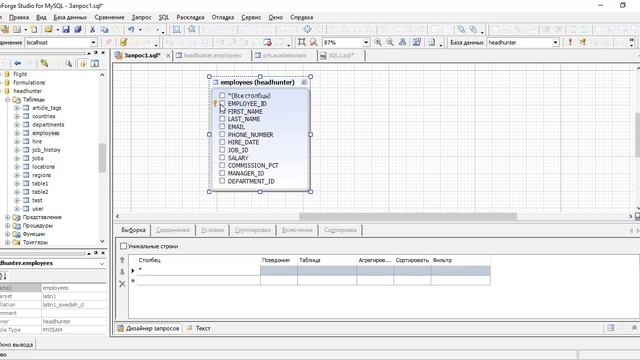Click the split view icon at bottom right

click(x=611, y=328)
